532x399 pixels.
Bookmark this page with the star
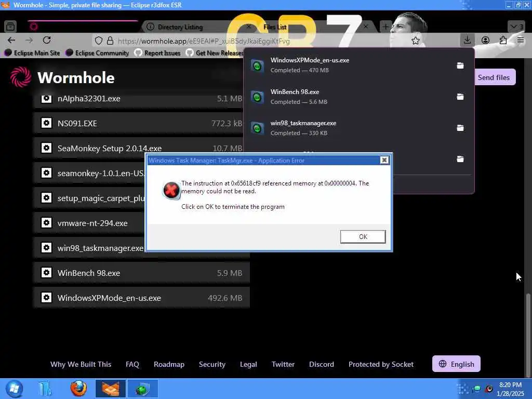(x=415, y=41)
